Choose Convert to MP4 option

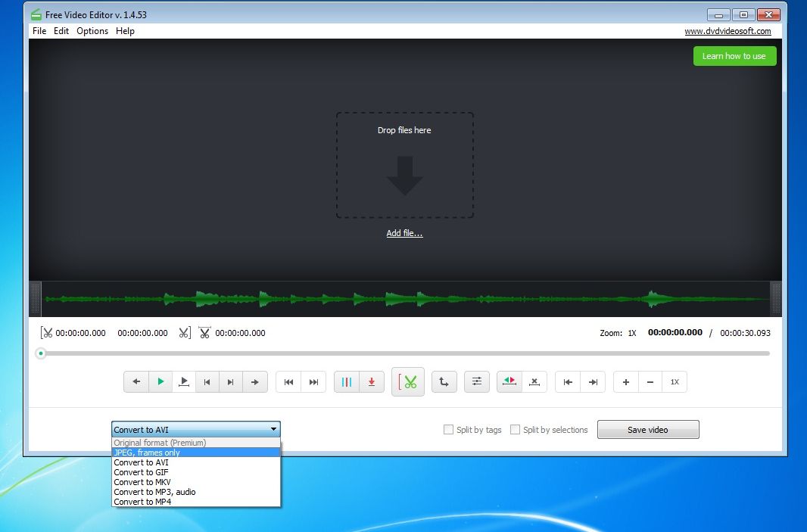[x=196, y=502]
